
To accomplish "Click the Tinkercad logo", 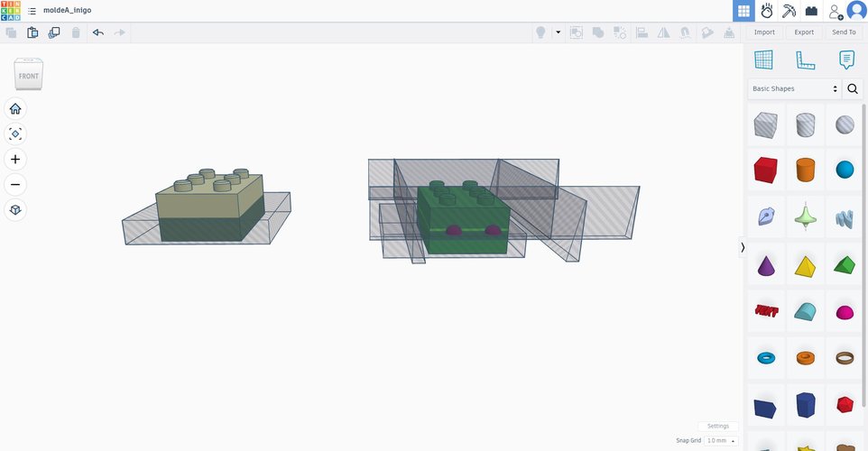I will (x=11, y=11).
